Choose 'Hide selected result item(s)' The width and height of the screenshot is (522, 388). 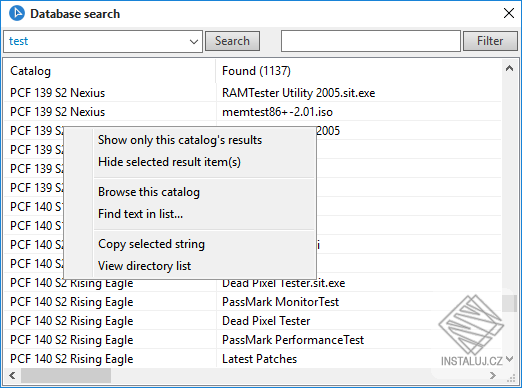(169, 162)
